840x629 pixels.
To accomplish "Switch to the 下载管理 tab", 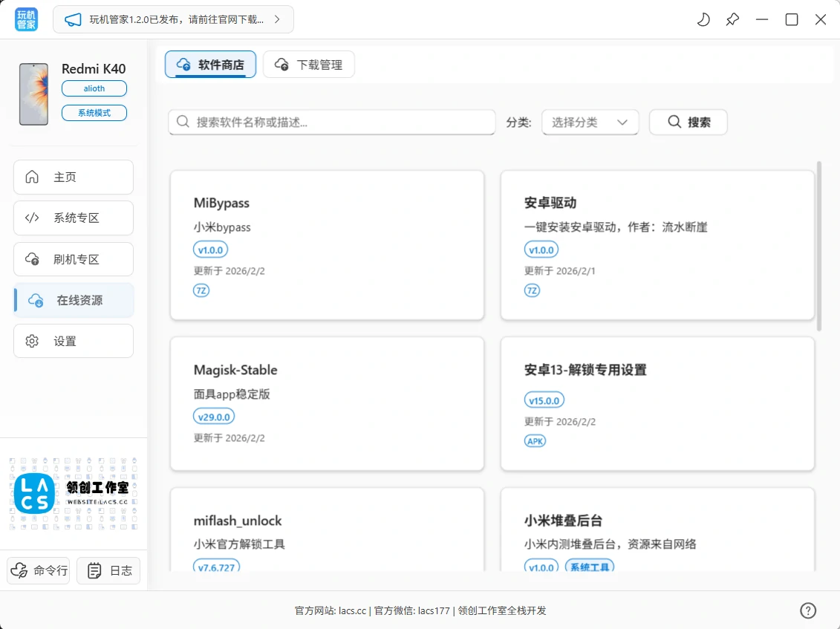I will (x=309, y=65).
